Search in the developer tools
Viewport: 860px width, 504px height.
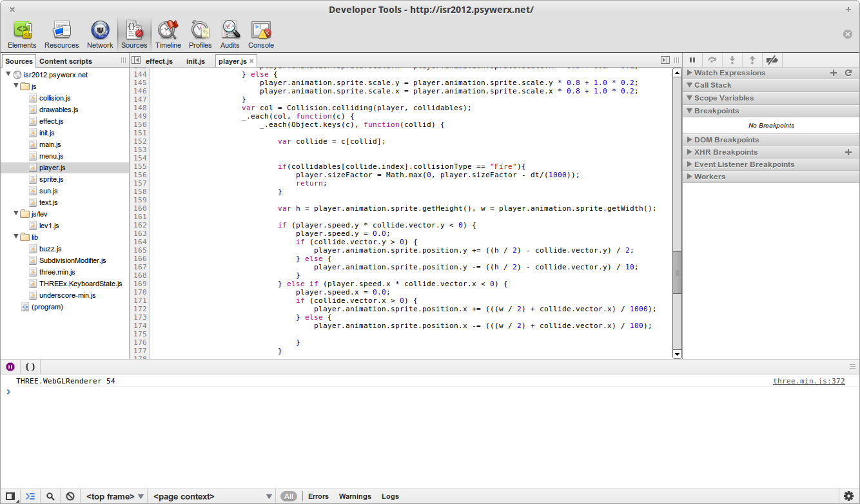click(x=50, y=496)
